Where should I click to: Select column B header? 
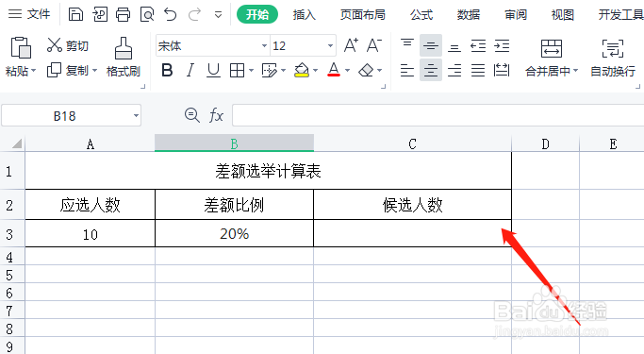click(x=234, y=143)
